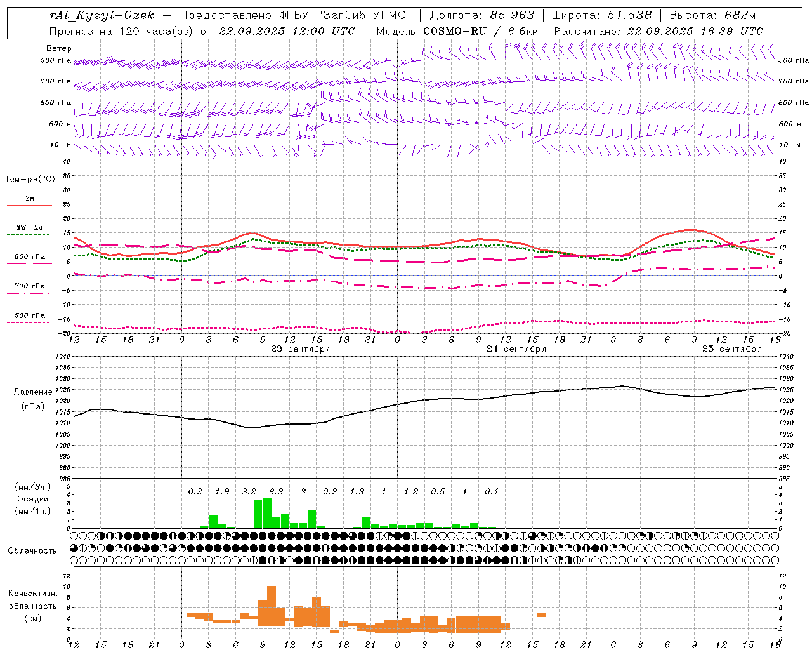Click the station name rAl_Kyzyl-Ozek
This screenshot has width=812, height=650.
pos(102,15)
